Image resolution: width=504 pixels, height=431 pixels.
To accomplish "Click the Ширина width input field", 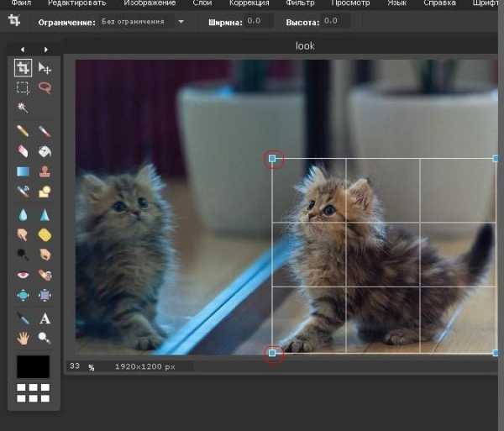I will pos(259,21).
